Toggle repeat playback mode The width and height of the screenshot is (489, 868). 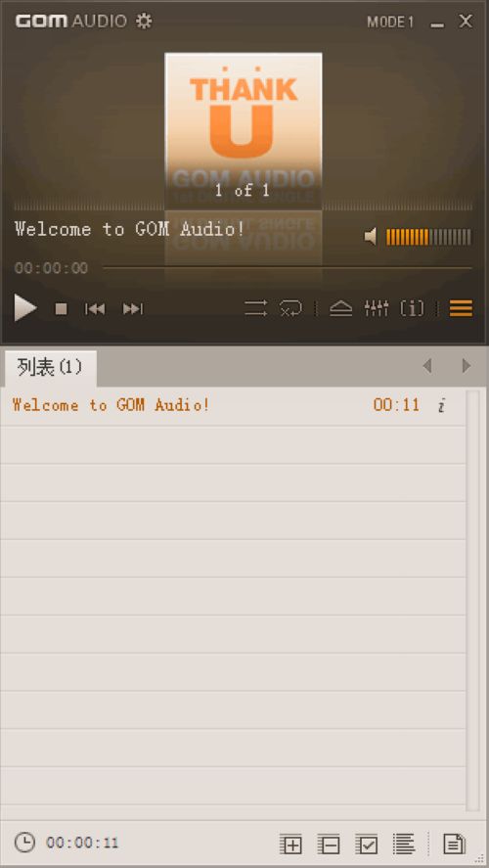tap(291, 308)
